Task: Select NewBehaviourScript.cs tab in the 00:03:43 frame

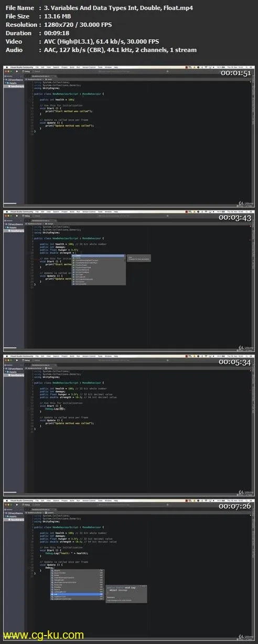Action: point(41,220)
